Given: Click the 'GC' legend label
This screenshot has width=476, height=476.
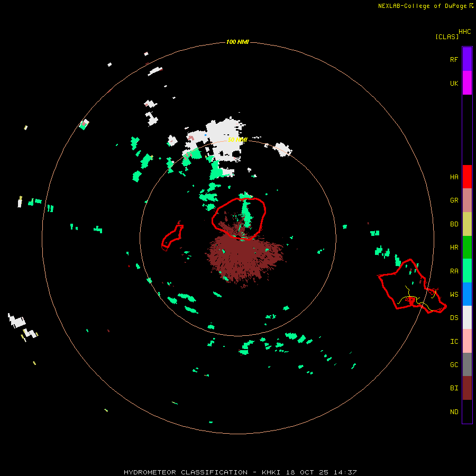Looking at the screenshot, I should point(454,364).
